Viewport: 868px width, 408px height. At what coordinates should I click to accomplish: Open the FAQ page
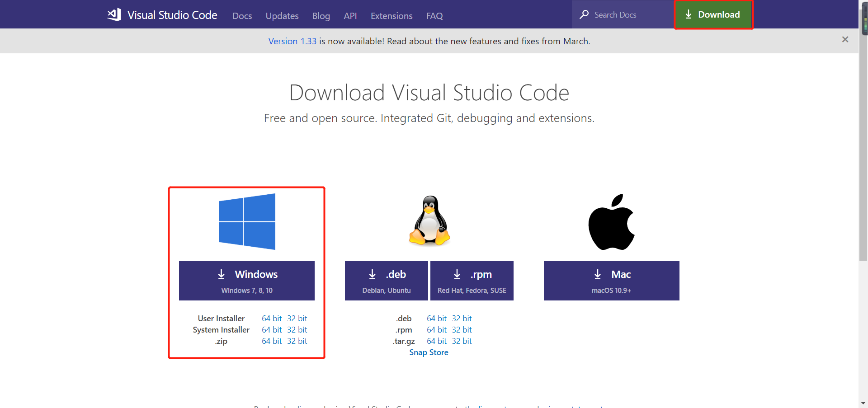pyautogui.click(x=434, y=16)
